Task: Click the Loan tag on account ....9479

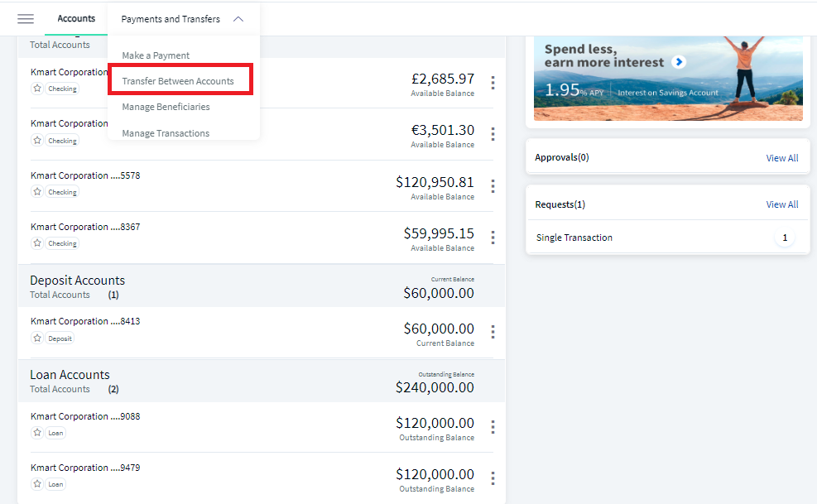Action: tap(55, 485)
